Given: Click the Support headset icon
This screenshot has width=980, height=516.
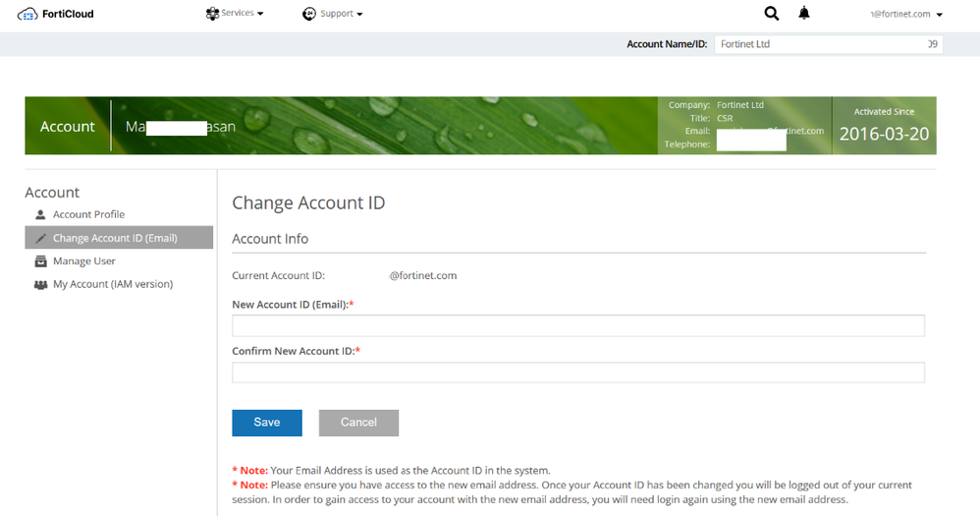Looking at the screenshot, I should point(309,14).
